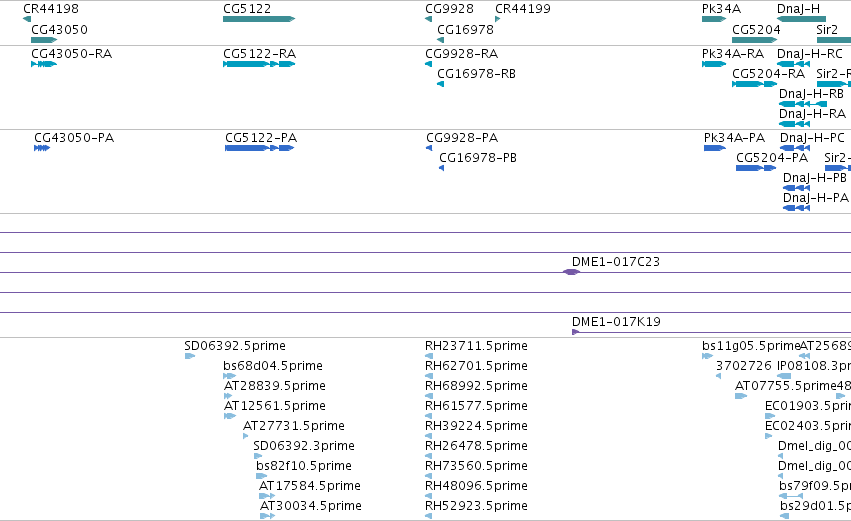Click the RH39224.5prime EST label

tap(476, 426)
